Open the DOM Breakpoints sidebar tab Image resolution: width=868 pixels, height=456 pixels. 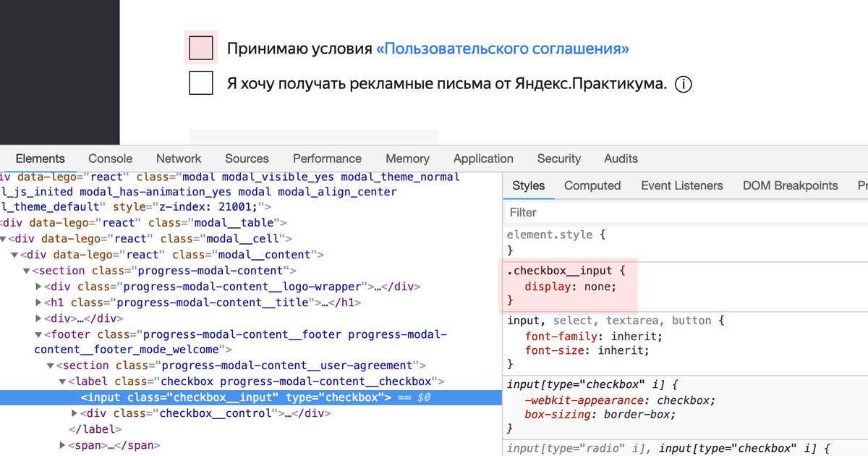tap(790, 185)
